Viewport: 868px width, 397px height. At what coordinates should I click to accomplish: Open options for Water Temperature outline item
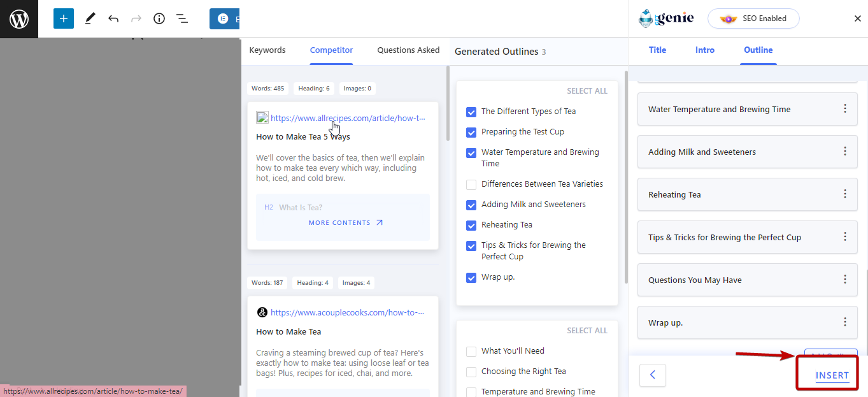[x=845, y=109]
